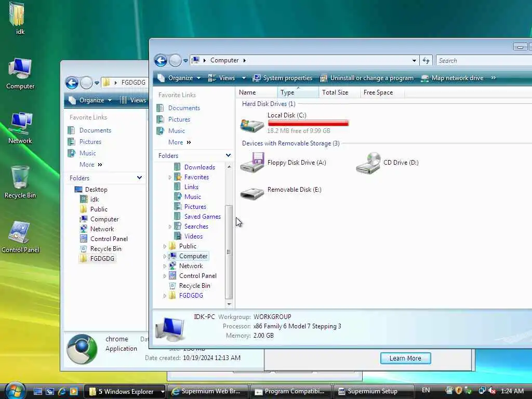Viewport: 532px width, 399px height.
Task: Click the Search box in Computer window
Action: click(x=484, y=60)
